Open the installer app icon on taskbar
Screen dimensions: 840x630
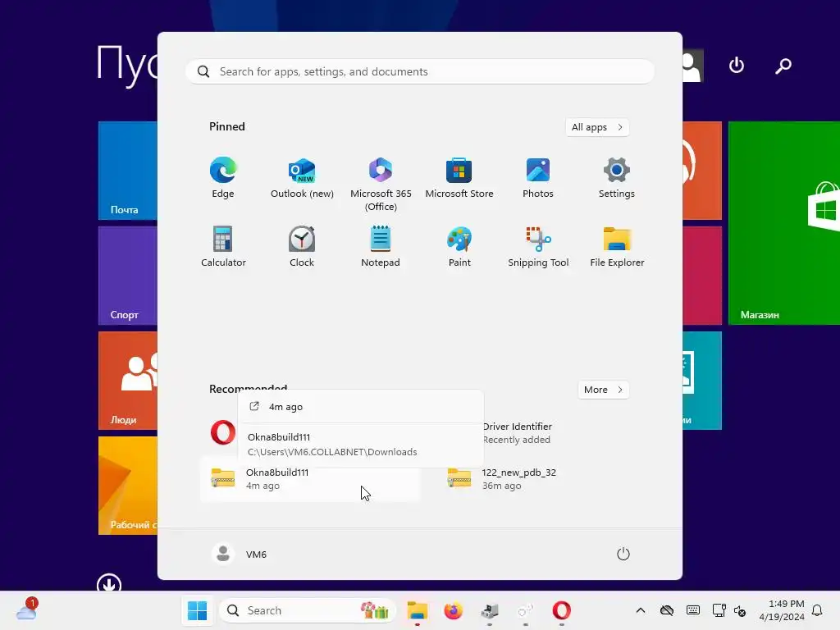click(x=489, y=610)
